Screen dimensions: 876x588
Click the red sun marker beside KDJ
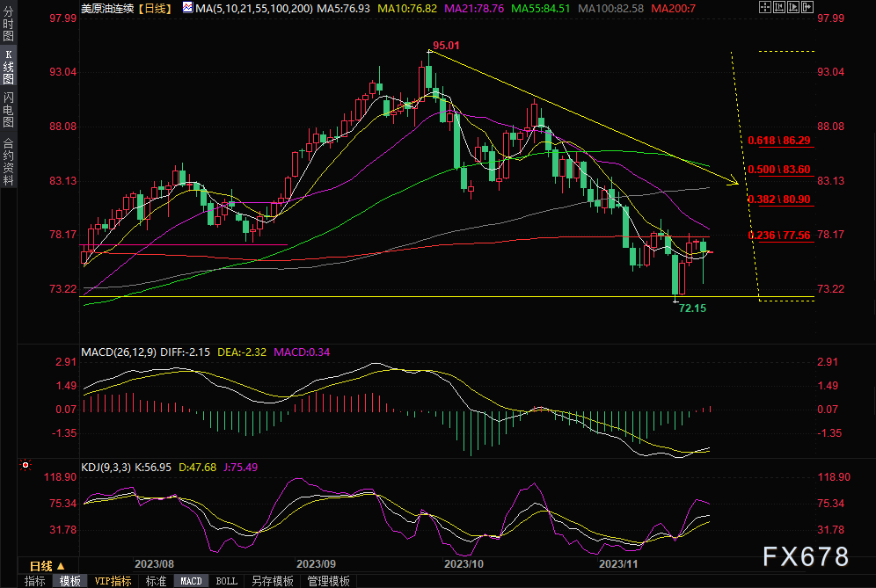pyautogui.click(x=25, y=464)
